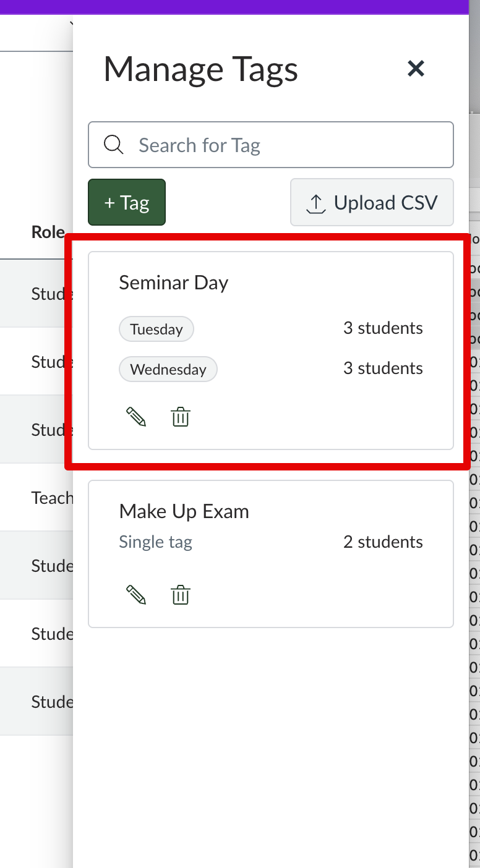
Task: Click the magnifier icon in the search box
Action: click(x=113, y=145)
